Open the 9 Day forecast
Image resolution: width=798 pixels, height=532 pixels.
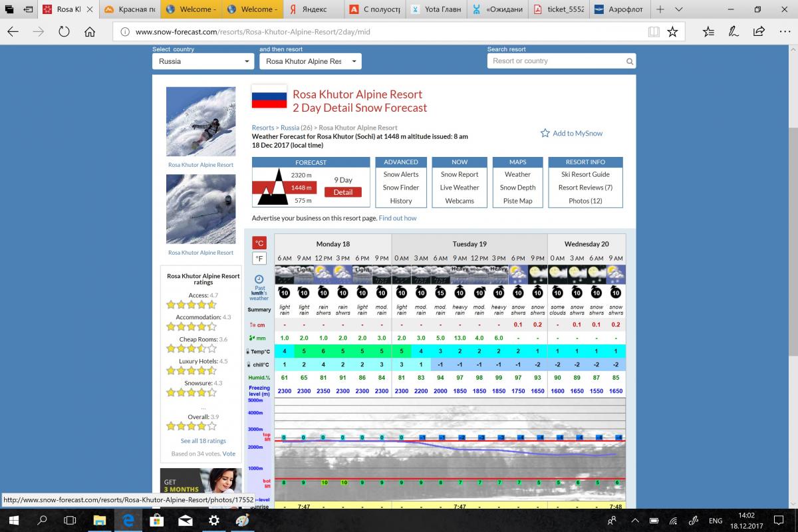tap(343, 180)
